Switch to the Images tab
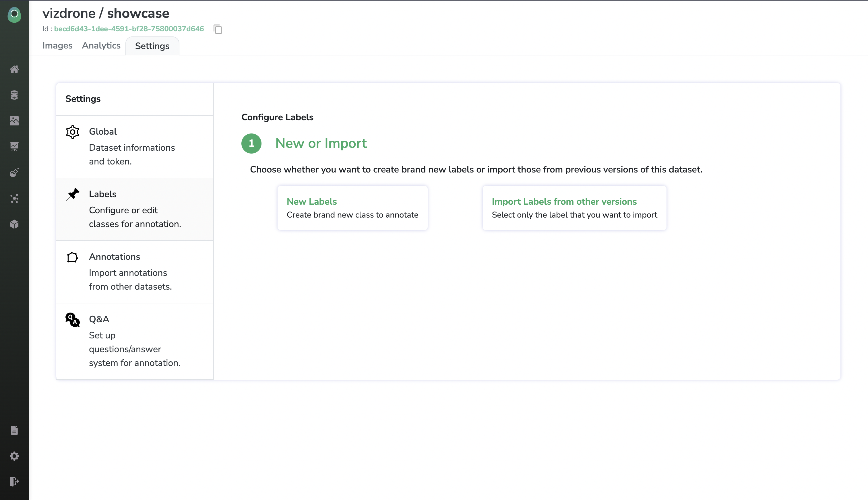Screen dimensions: 868x500 tap(57, 46)
